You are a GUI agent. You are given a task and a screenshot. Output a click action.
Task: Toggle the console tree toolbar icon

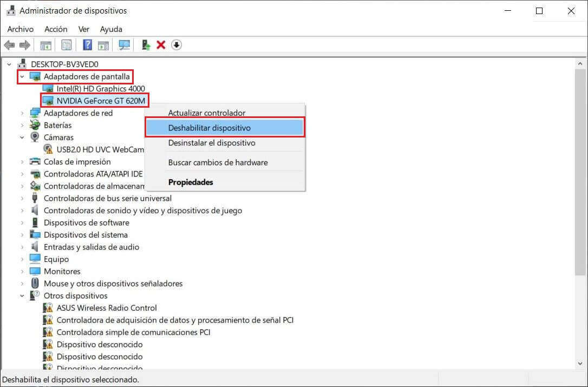tap(45, 45)
